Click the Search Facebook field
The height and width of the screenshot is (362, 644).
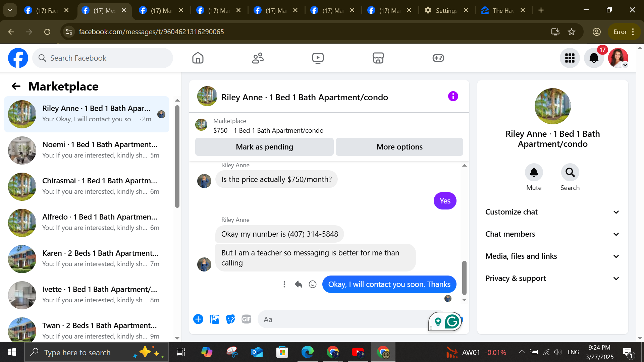[103, 58]
